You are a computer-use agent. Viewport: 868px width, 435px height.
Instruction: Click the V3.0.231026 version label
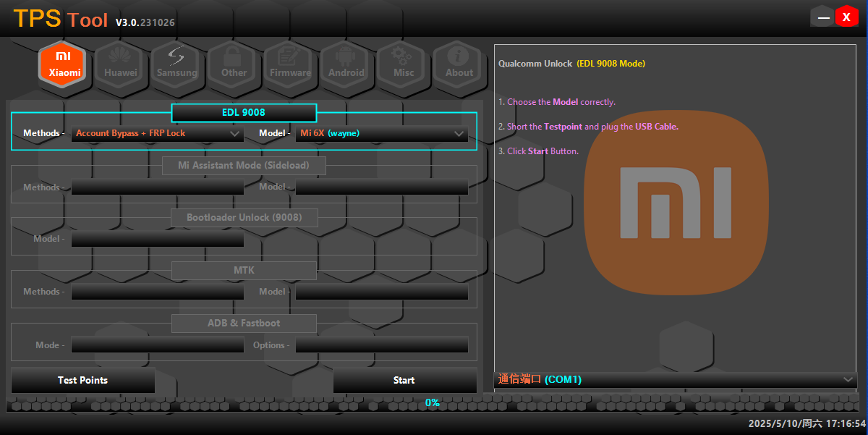(145, 22)
